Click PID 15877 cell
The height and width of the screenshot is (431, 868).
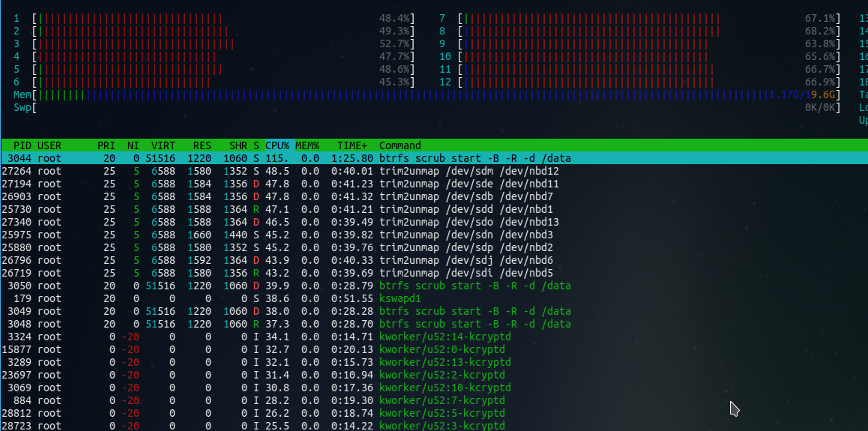point(16,349)
